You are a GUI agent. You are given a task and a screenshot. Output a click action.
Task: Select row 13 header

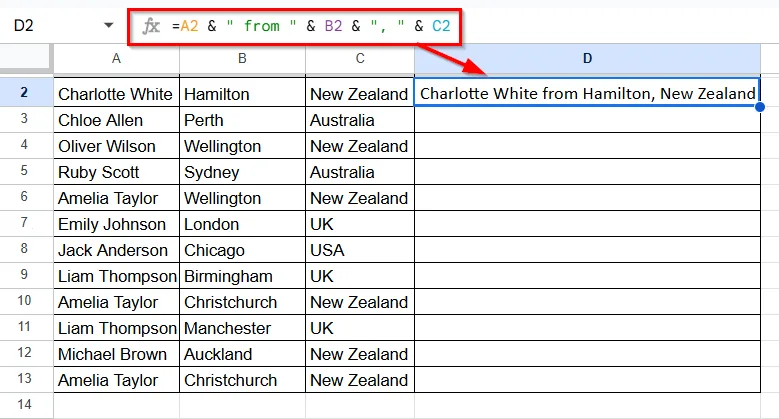tap(26, 379)
